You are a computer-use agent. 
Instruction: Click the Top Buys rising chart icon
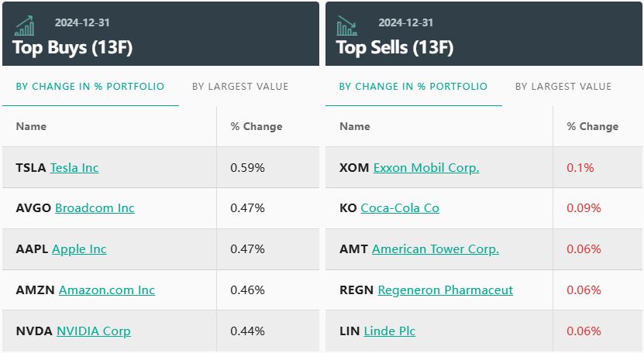point(25,26)
